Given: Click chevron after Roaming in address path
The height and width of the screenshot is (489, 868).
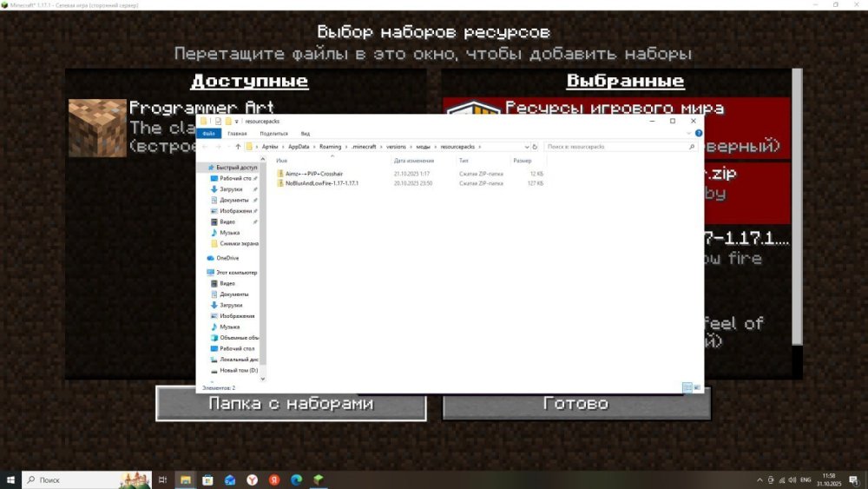Looking at the screenshot, I should point(346,147).
